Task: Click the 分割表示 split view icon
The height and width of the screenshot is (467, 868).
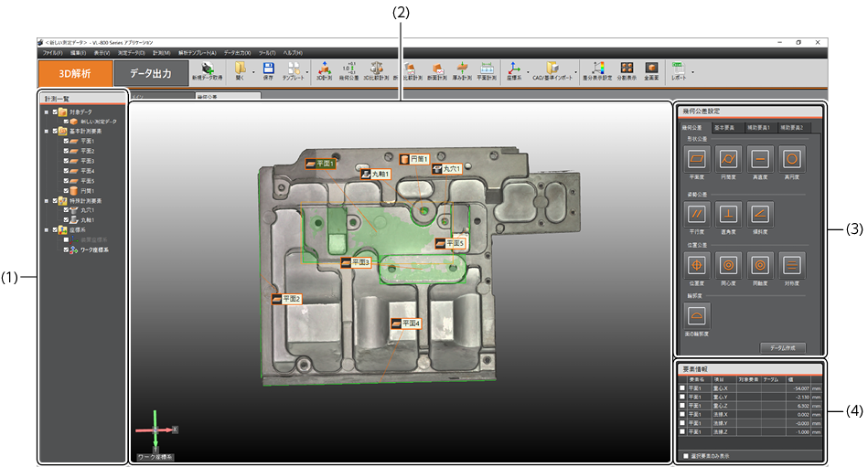Action: (627, 69)
